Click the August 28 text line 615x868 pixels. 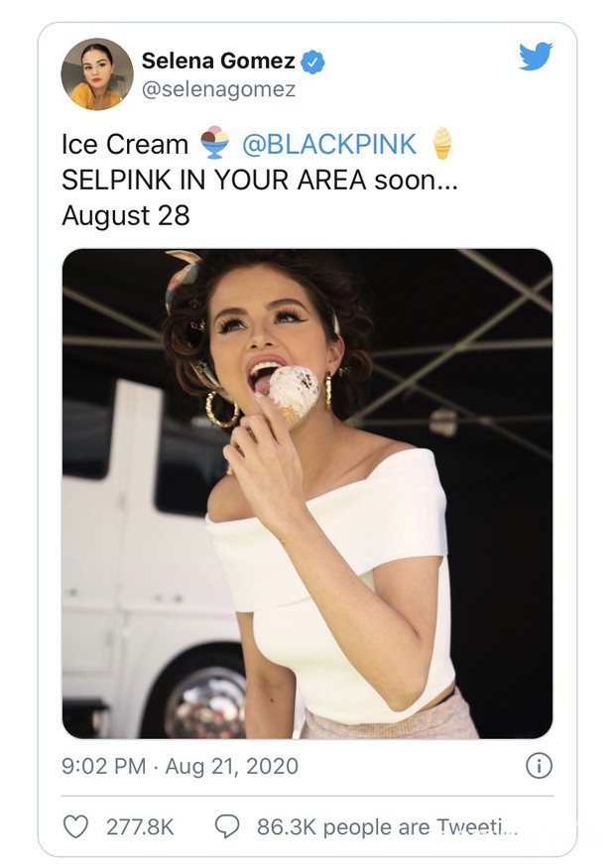(x=126, y=216)
